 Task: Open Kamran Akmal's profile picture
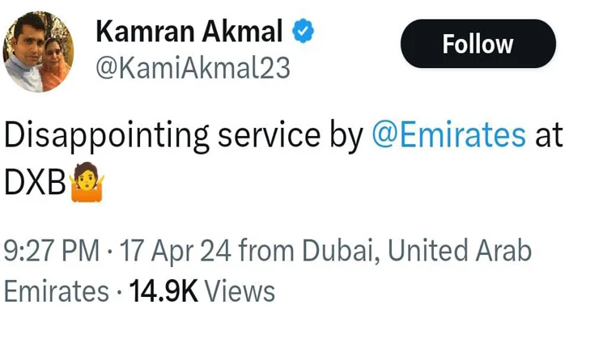point(39,53)
